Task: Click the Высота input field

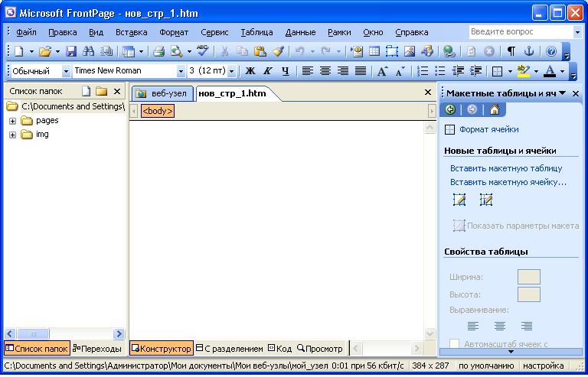Action: (529, 294)
